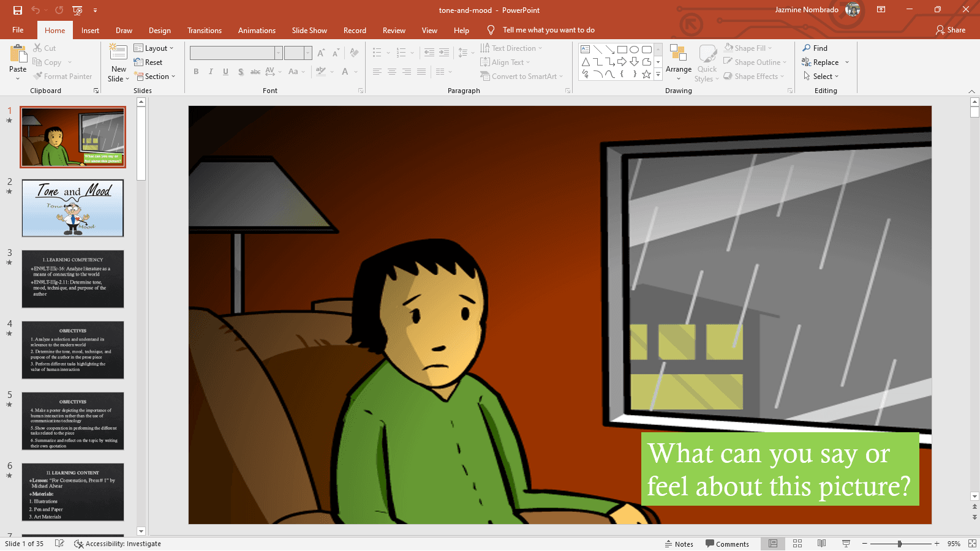
Task: Open the Font family dropdown
Action: [279, 53]
